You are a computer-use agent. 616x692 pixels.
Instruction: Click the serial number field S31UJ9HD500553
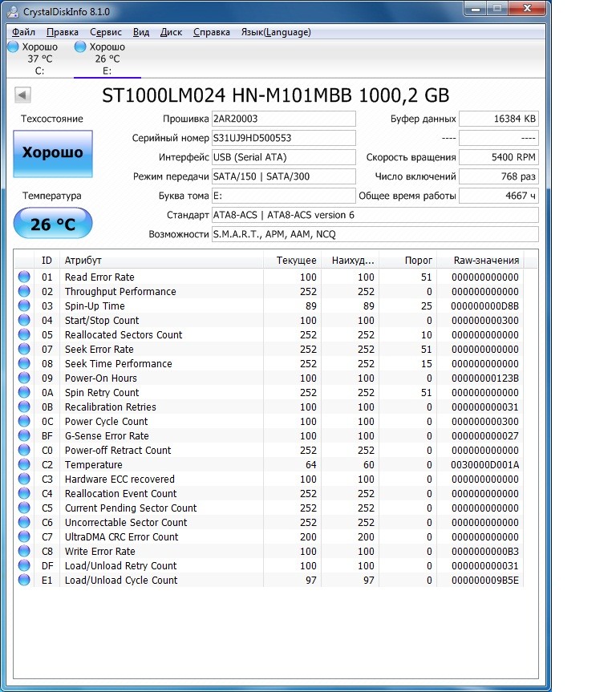click(x=283, y=138)
